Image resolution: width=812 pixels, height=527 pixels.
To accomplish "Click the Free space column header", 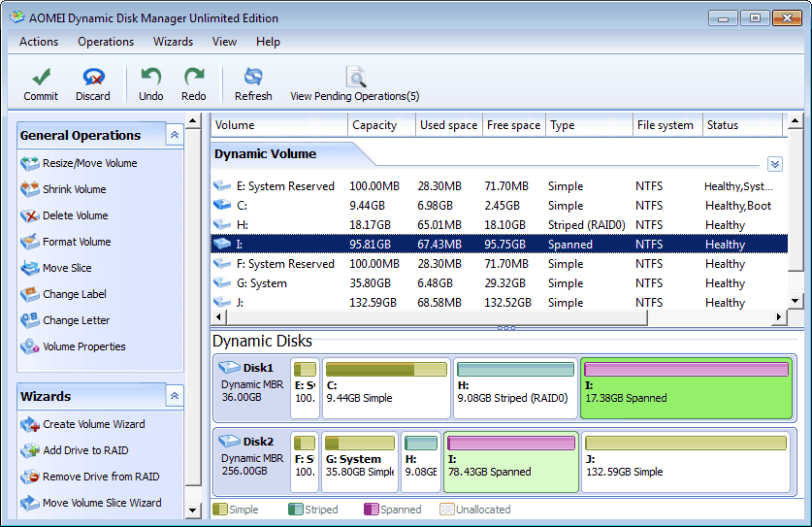I will (513, 125).
